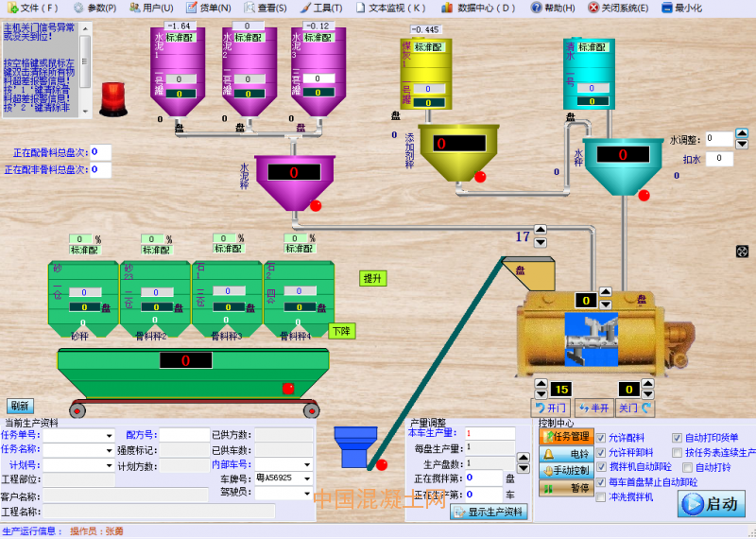The height and width of the screenshot is (539, 756).
Task: Click the green 骨料秤2 aggregate bin
Action: click(x=155, y=299)
